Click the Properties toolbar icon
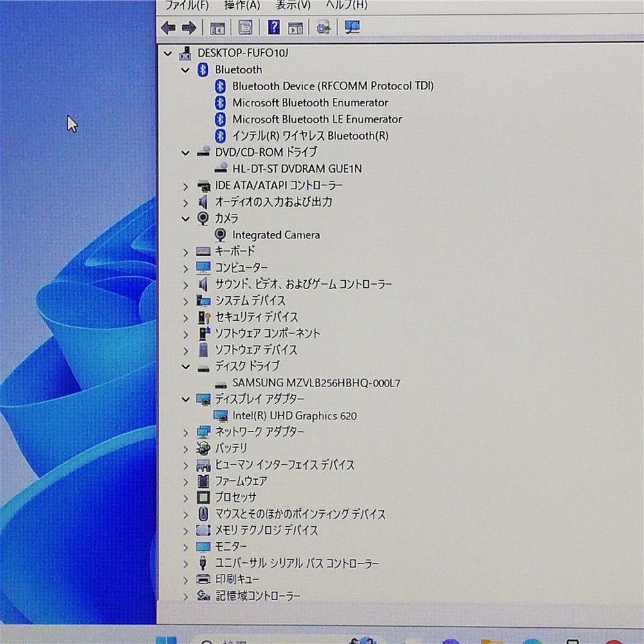Screen dimensions: 644x644 (x=245, y=28)
